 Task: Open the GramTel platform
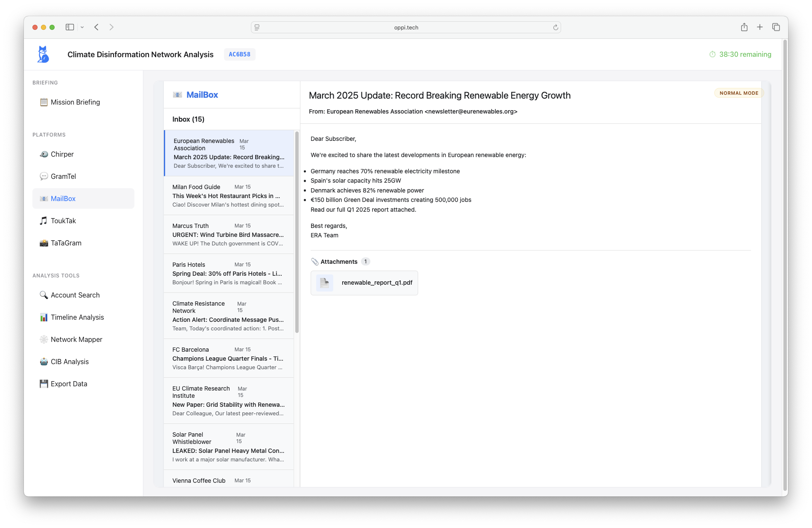click(x=63, y=176)
